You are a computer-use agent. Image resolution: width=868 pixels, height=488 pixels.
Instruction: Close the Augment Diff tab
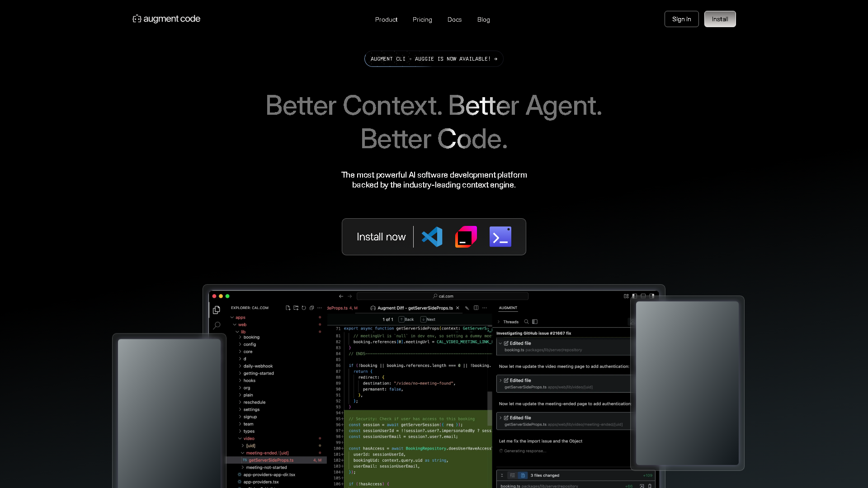click(458, 308)
